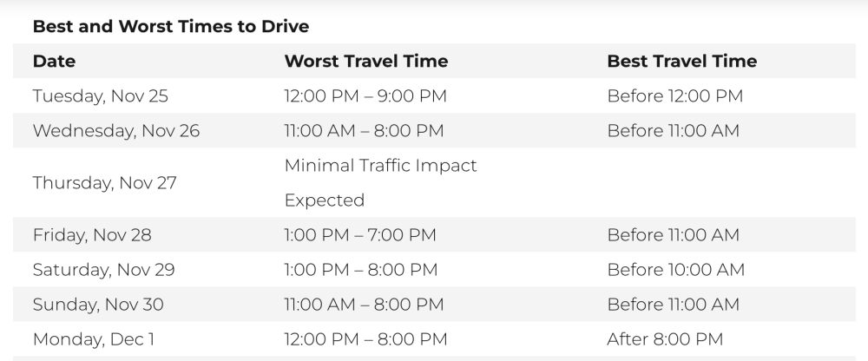The width and height of the screenshot is (868, 361).
Task: Select the "Friday, Nov 28" date cell
Action: [x=91, y=234]
